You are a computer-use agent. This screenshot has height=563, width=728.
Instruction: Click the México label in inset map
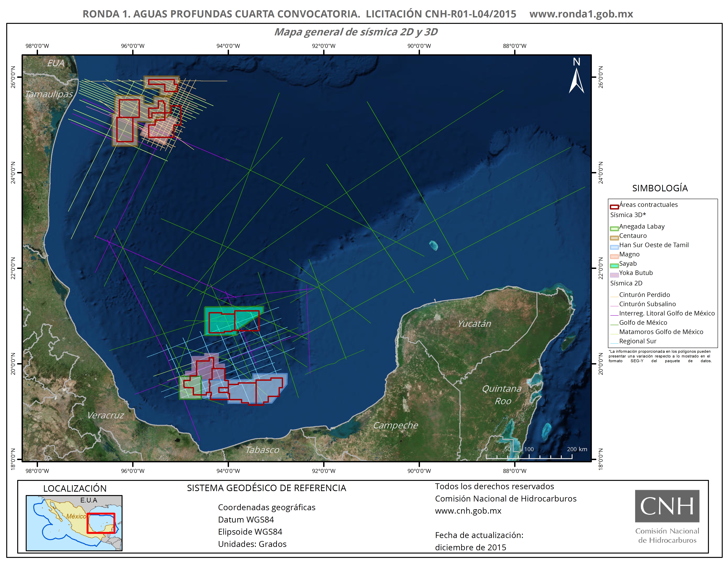(76, 516)
